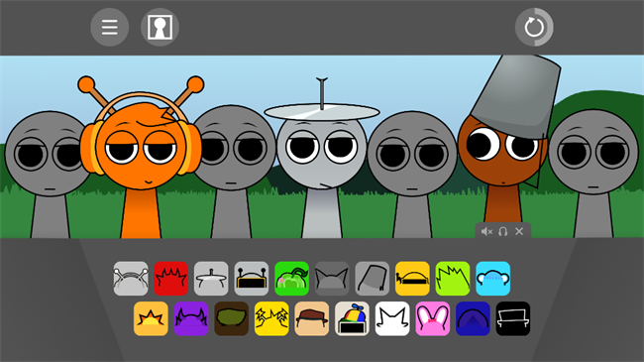Choose the cyan cloud headphones icon
The image size is (644, 362).
492,279
